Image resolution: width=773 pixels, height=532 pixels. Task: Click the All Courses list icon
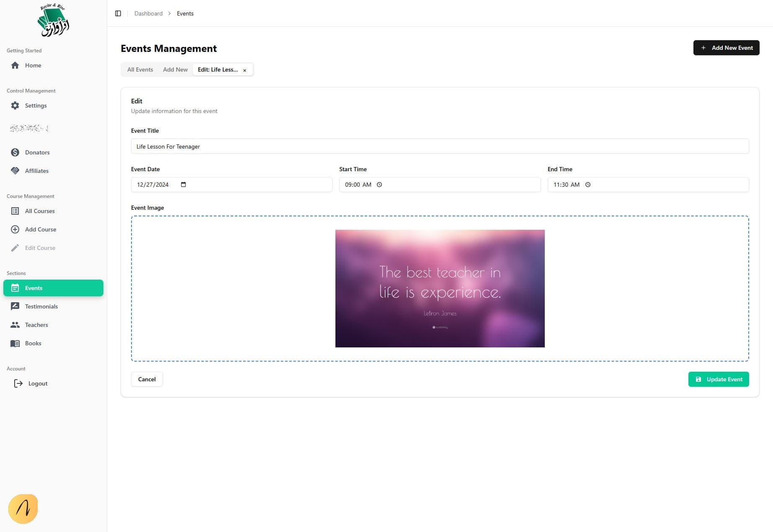click(x=15, y=211)
